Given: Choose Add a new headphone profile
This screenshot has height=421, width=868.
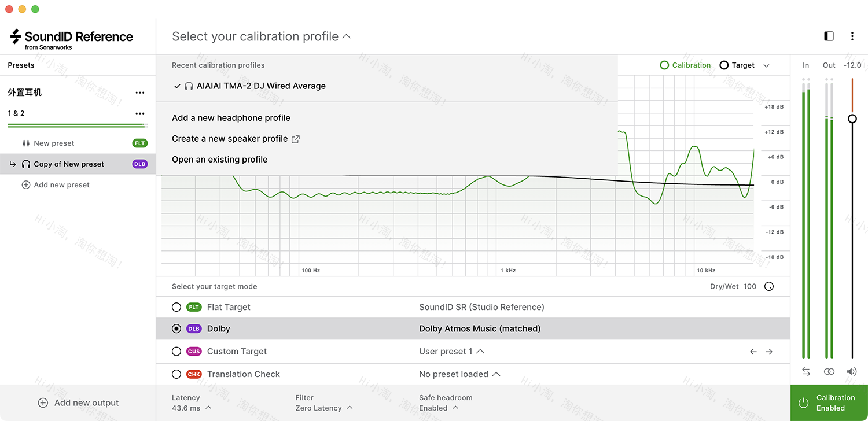Looking at the screenshot, I should coord(231,118).
